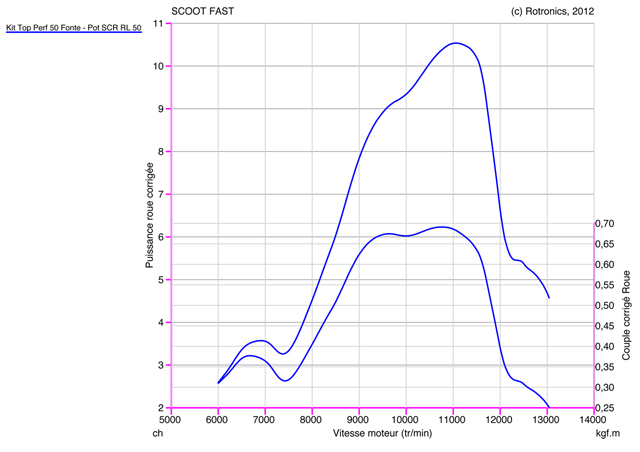Click the 12000 tick on the horizontal axis
Image resolution: width=640 pixels, height=452 pixels.
tap(500, 420)
